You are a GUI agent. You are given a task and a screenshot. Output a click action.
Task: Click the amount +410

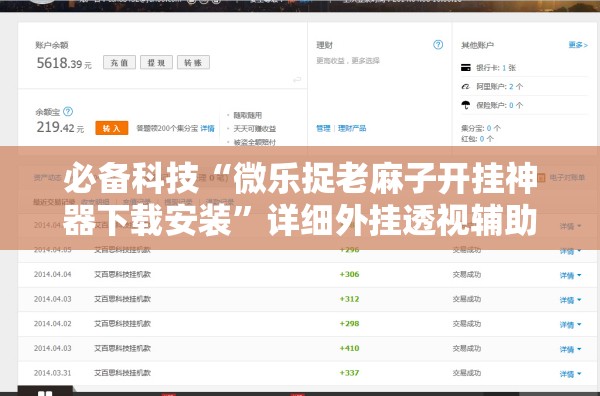click(349, 348)
